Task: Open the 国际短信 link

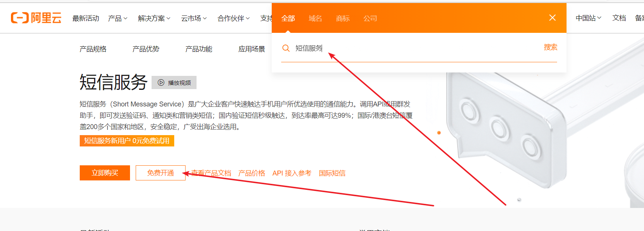Action: [x=332, y=173]
